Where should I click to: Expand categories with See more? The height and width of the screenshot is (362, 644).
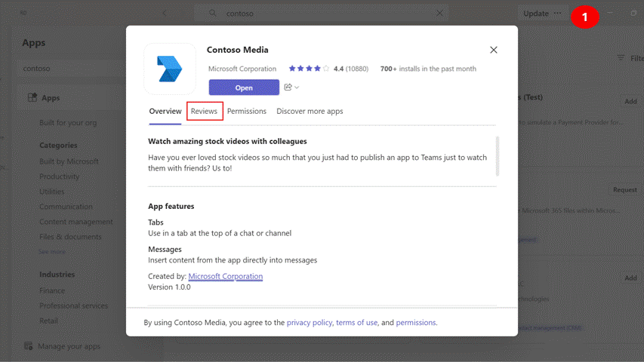pos(52,252)
